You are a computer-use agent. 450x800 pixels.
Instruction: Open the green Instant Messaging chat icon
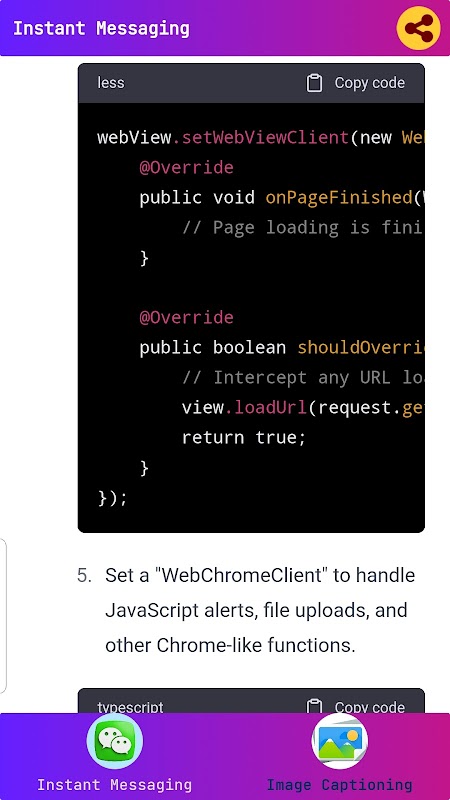tap(115, 741)
